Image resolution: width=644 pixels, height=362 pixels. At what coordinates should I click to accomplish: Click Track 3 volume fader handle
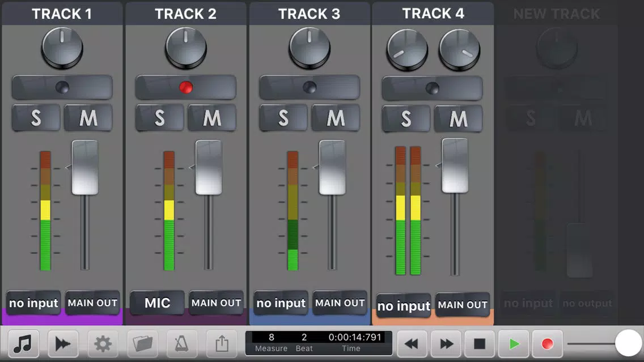(x=332, y=168)
